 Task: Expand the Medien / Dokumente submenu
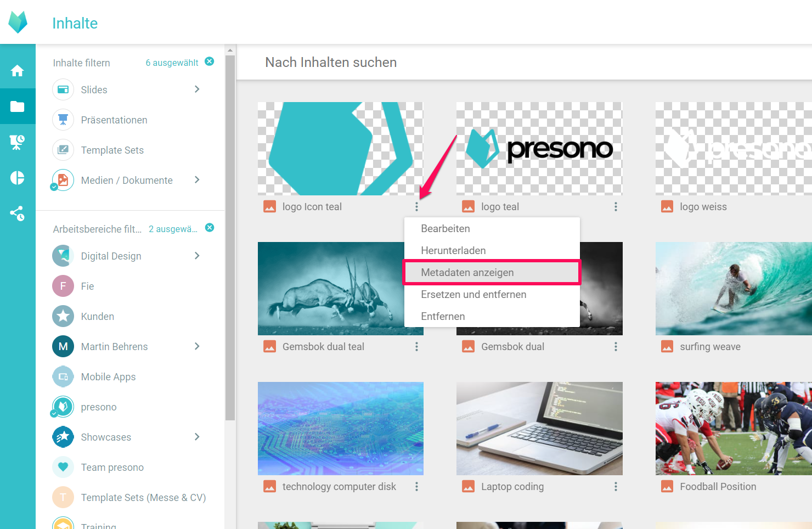pos(197,179)
